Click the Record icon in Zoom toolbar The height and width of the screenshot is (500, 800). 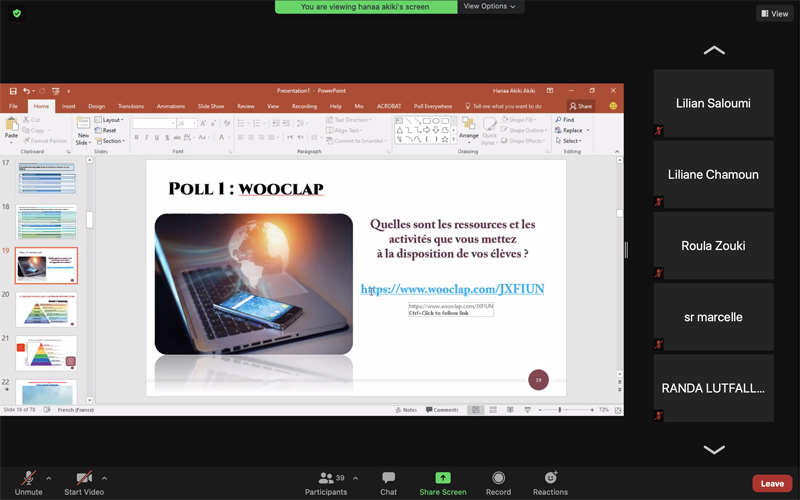(x=498, y=478)
